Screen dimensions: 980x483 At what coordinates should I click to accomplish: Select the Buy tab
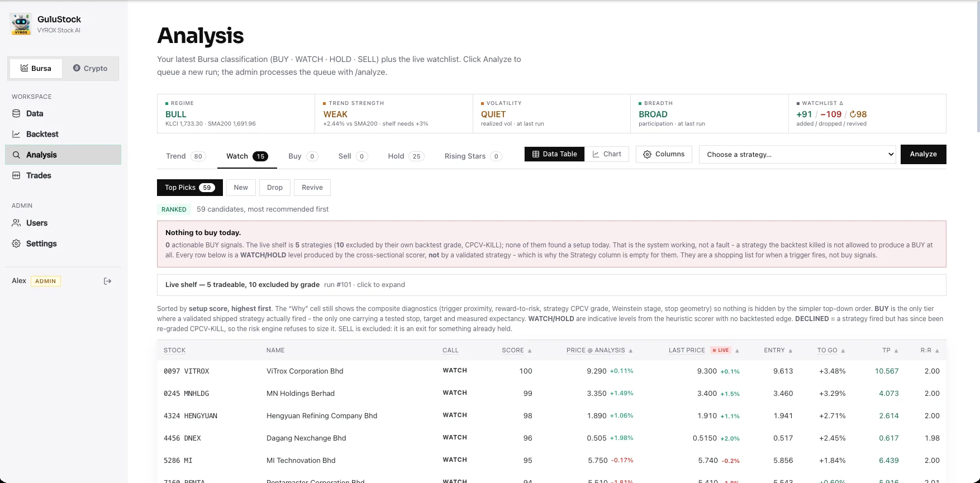tap(303, 156)
